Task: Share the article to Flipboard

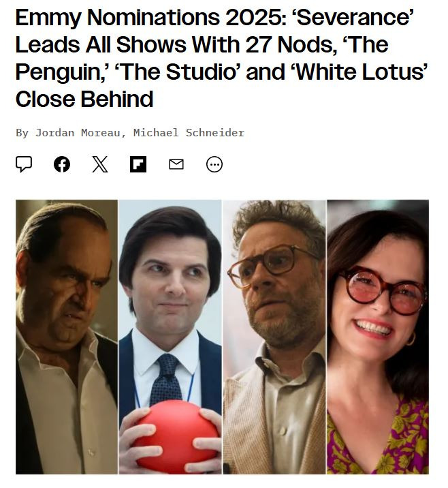Action: click(x=138, y=164)
